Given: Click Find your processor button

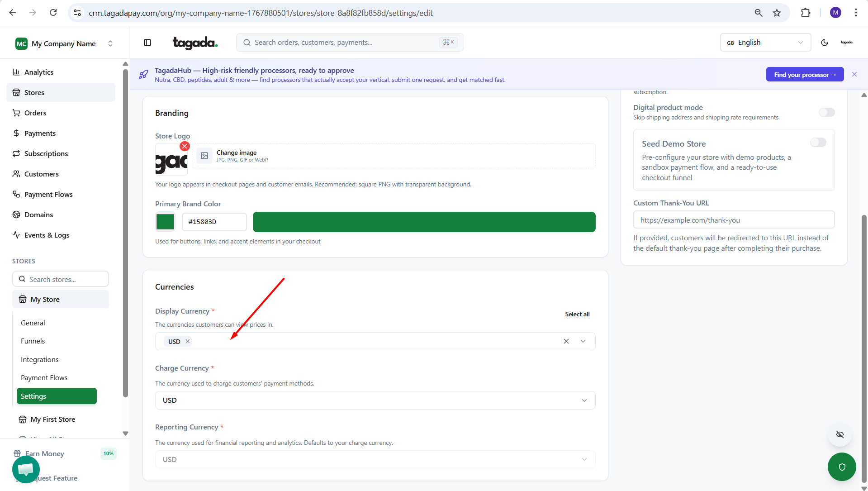Looking at the screenshot, I should (x=804, y=75).
